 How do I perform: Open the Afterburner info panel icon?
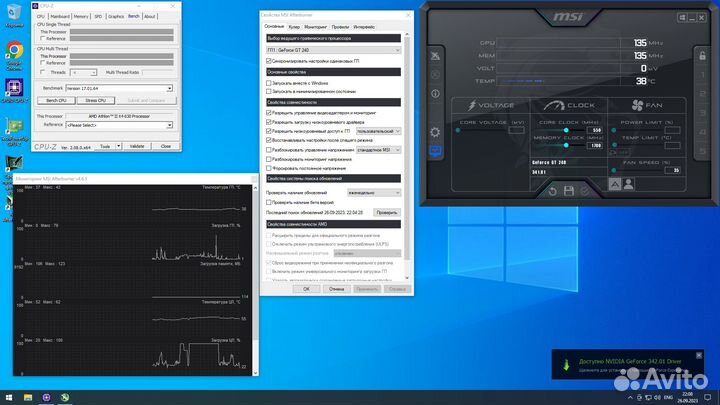435,94
